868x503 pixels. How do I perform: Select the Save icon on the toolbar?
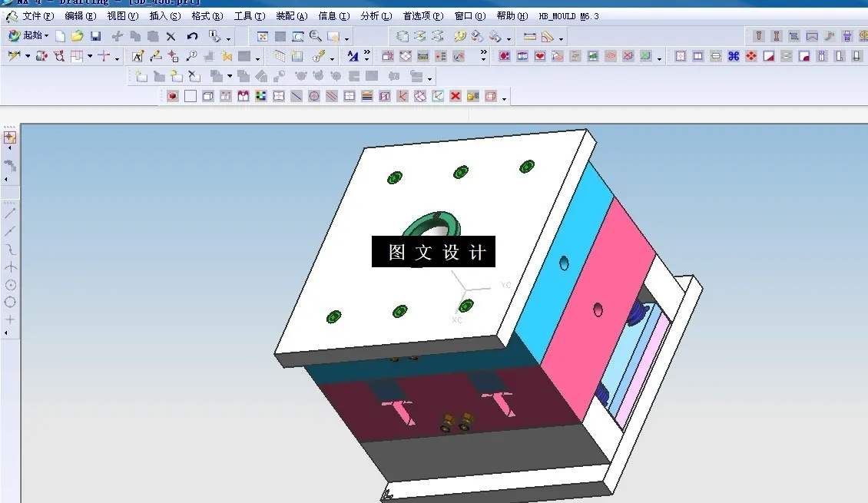[x=94, y=35]
